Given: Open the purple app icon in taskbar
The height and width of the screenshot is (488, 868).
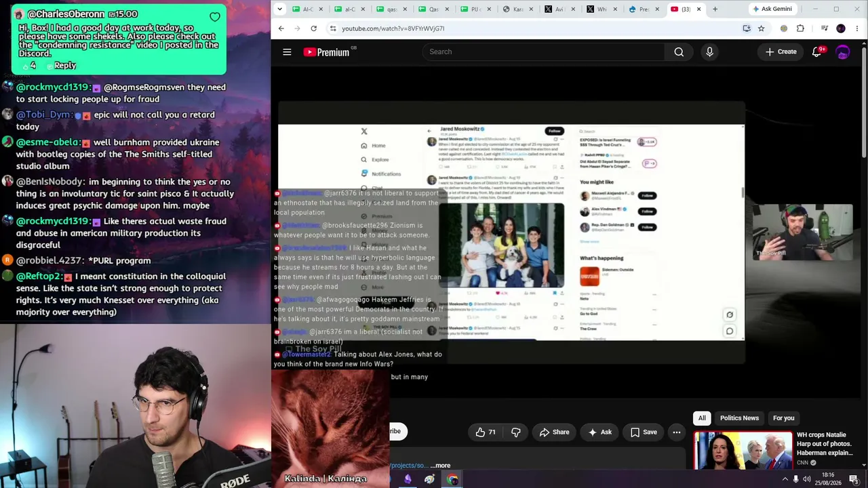Looking at the screenshot, I should (408, 479).
